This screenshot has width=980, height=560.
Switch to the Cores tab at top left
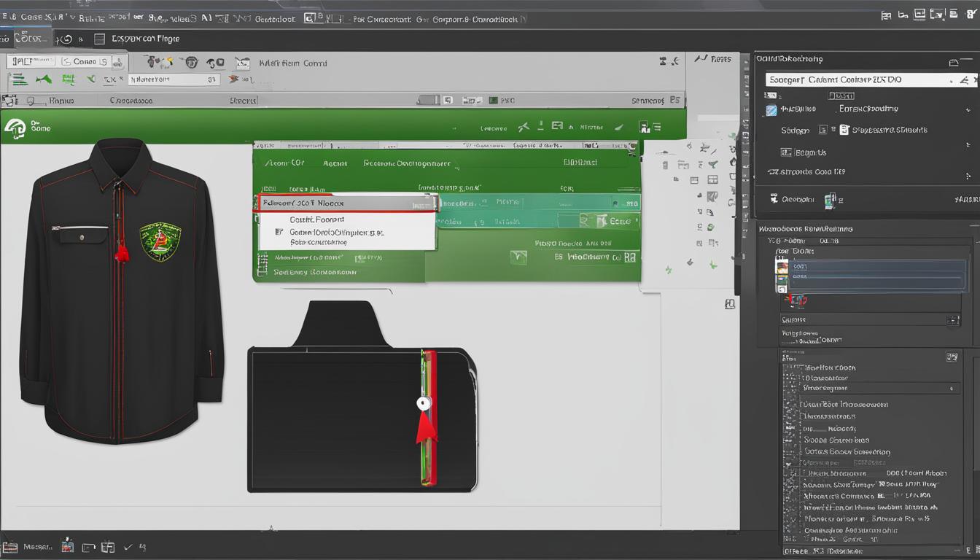[x=26, y=39]
